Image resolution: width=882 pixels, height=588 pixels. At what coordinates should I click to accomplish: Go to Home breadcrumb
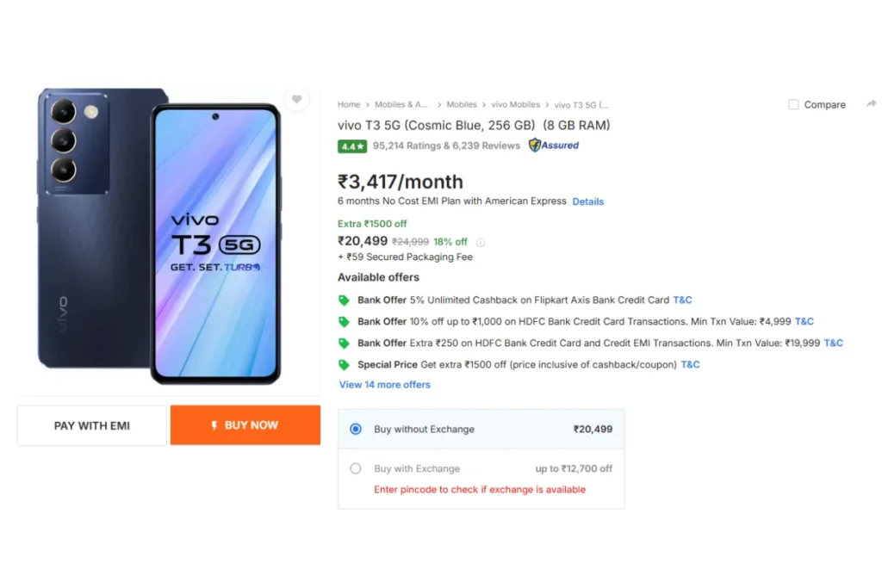click(x=349, y=104)
